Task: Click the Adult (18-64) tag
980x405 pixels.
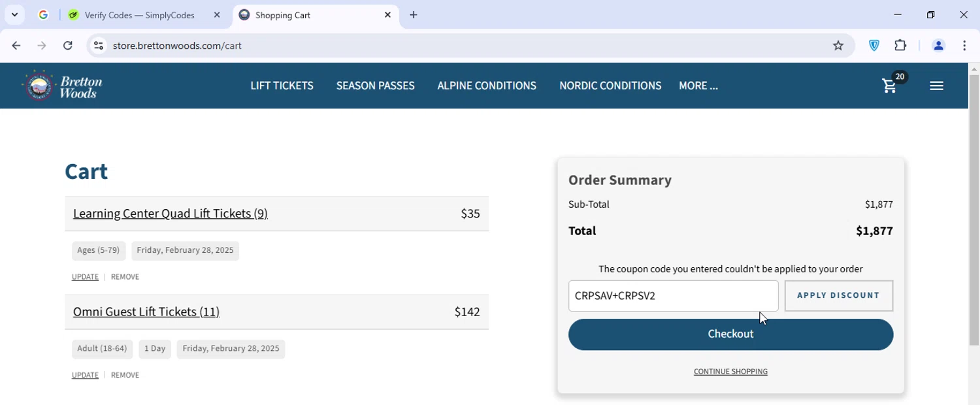Action: pyautogui.click(x=102, y=349)
